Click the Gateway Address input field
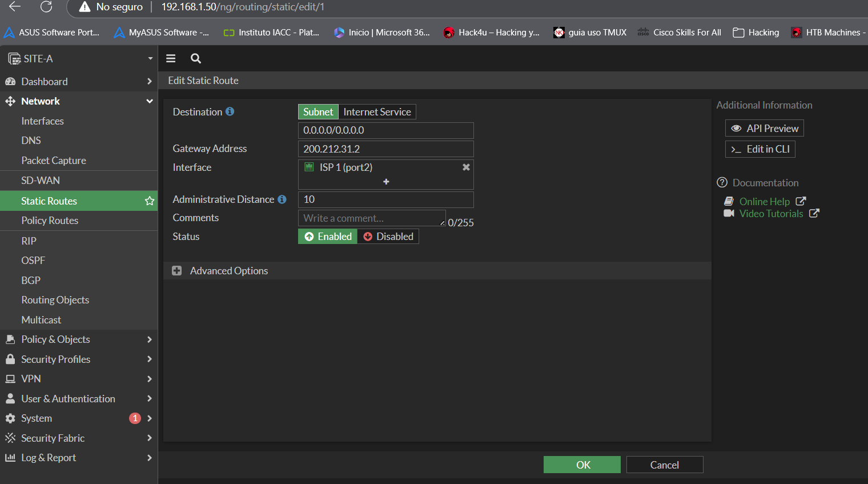 385,149
